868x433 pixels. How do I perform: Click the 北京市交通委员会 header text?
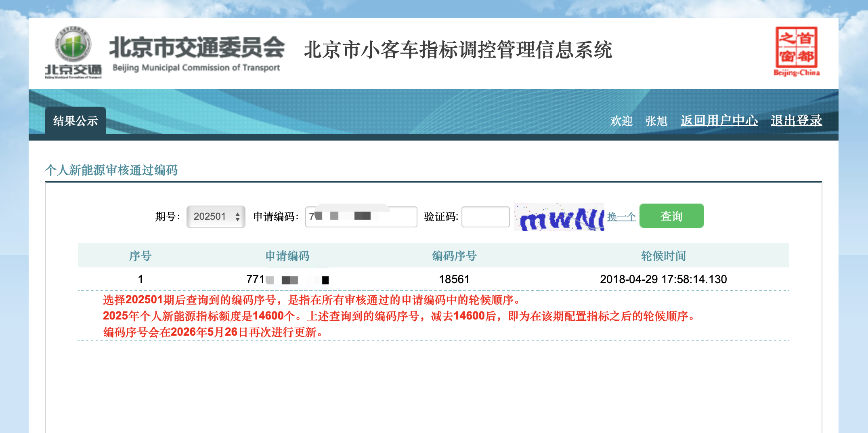point(197,47)
